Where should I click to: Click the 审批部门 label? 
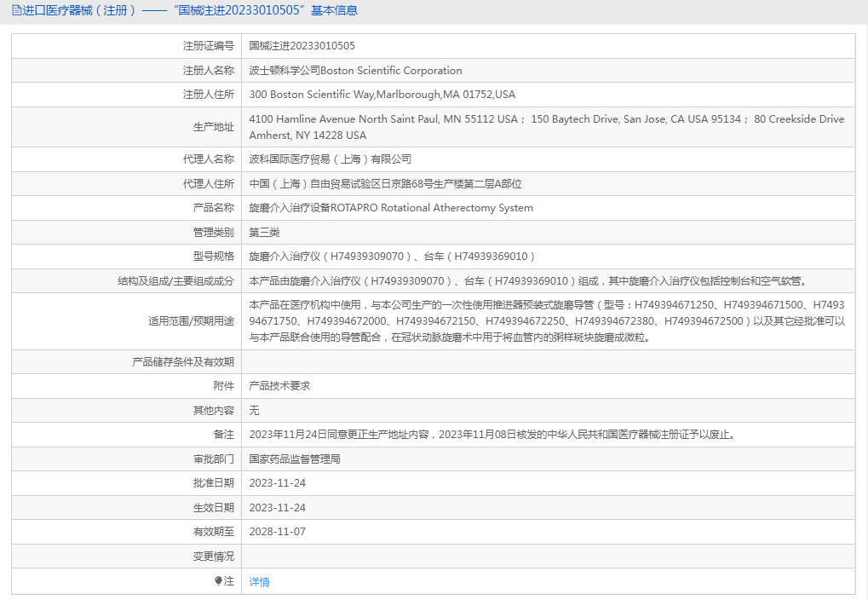[214, 459]
